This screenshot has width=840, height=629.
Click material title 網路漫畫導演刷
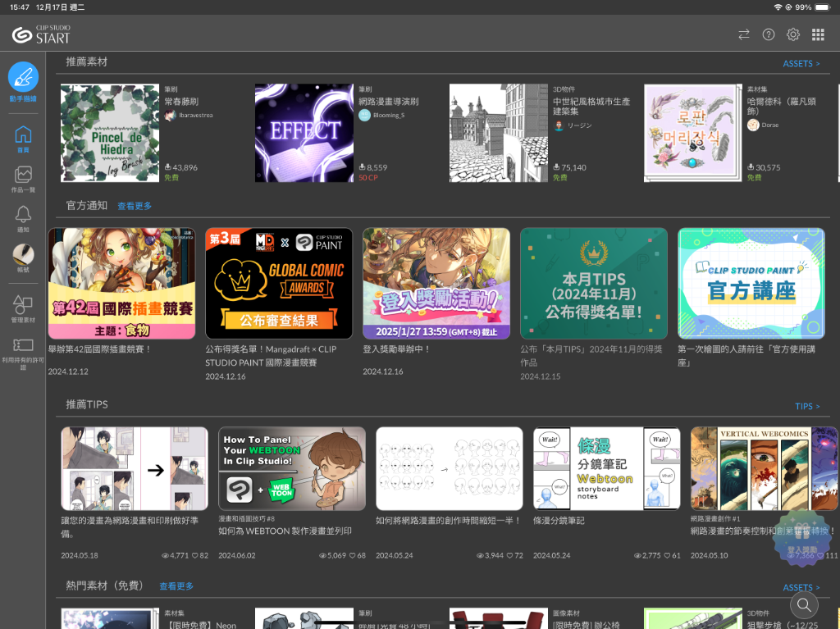(x=388, y=102)
